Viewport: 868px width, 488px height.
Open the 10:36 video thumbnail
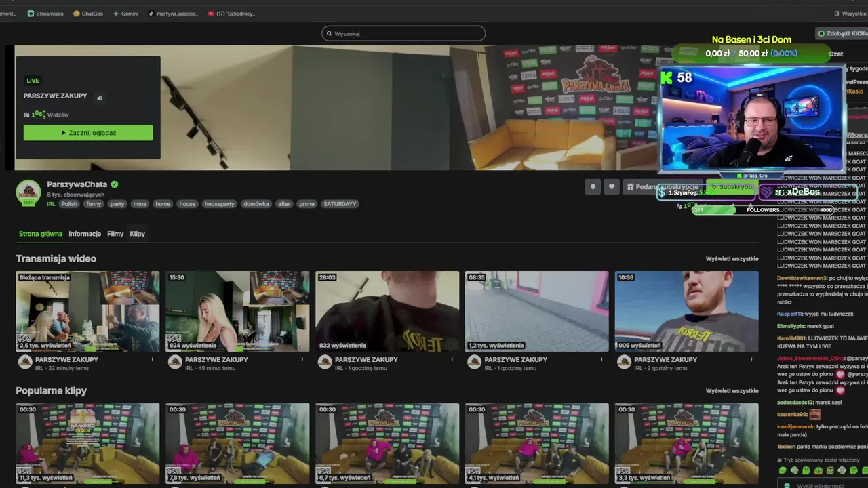[686, 311]
